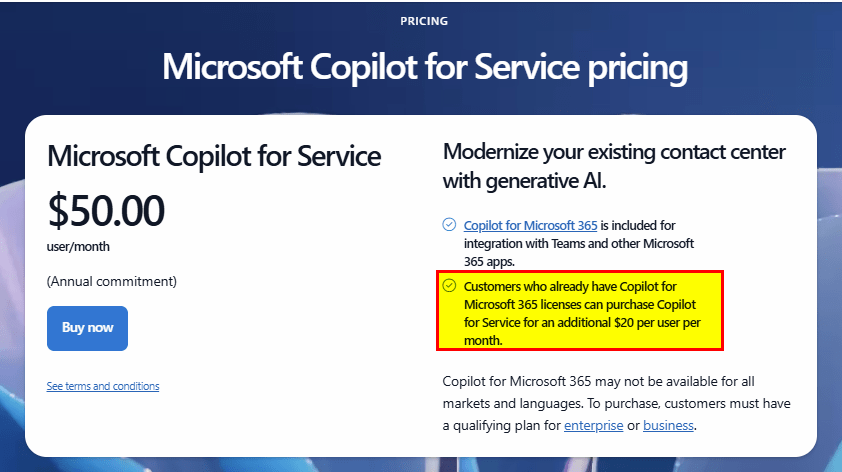This screenshot has width=842, height=472.
Task: Open the See terms and conditions link
Action: [102, 386]
